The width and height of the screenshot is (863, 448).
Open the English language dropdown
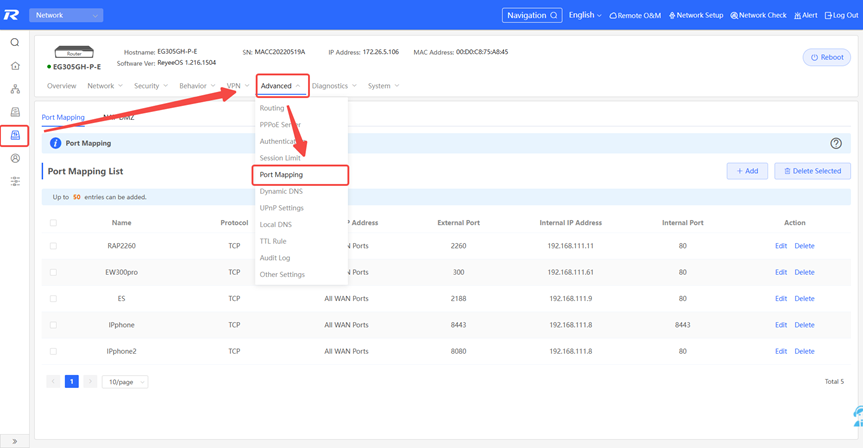coord(585,15)
